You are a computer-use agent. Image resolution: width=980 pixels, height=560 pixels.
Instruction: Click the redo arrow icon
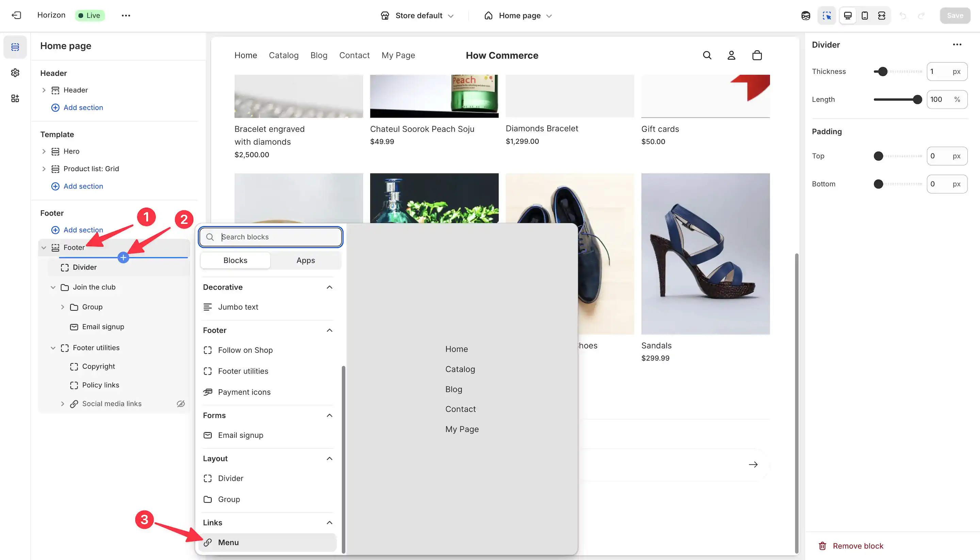click(921, 15)
